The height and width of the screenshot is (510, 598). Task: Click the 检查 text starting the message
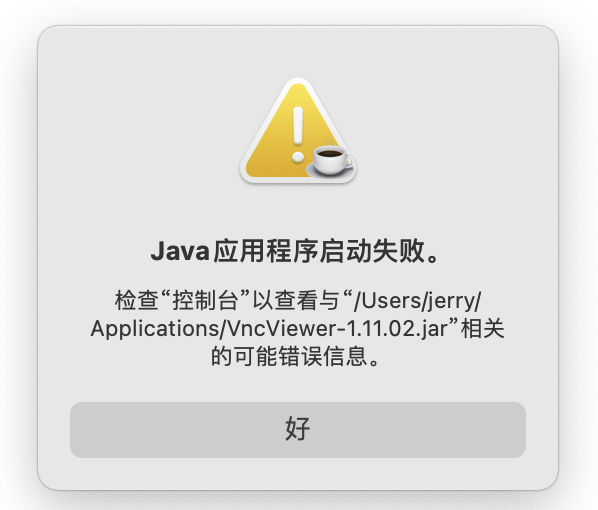(137, 300)
